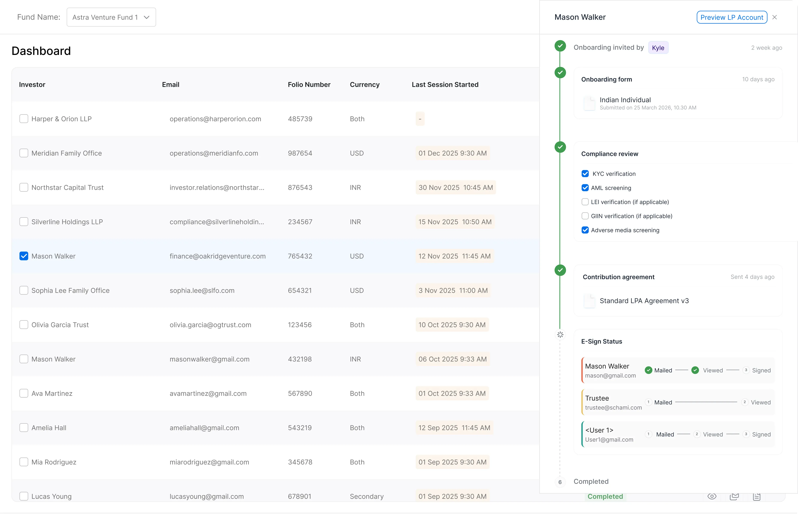Click the green check beside Compliance review
The width and height of the screenshot is (798, 532).
click(x=560, y=147)
